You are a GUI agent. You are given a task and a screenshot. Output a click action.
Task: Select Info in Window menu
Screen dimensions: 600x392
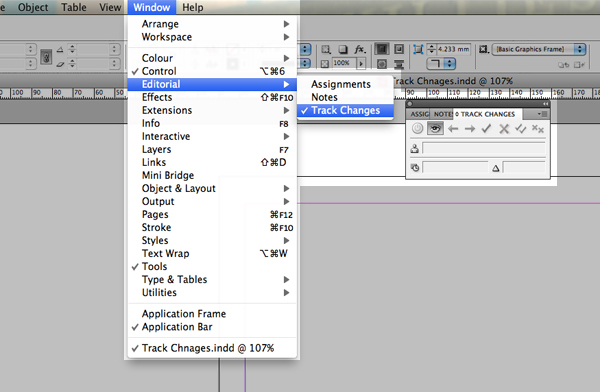[212, 123]
